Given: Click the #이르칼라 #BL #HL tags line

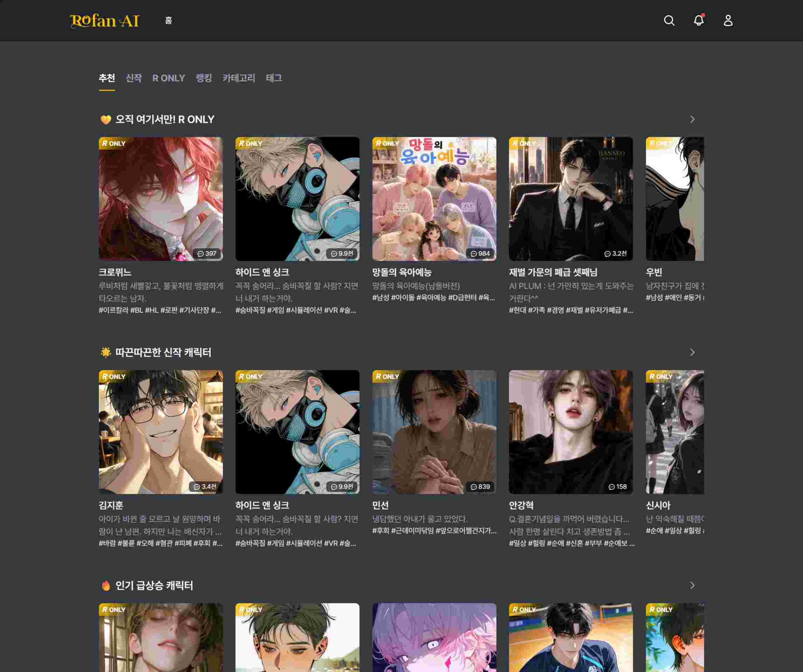Looking at the screenshot, I should click(x=160, y=310).
